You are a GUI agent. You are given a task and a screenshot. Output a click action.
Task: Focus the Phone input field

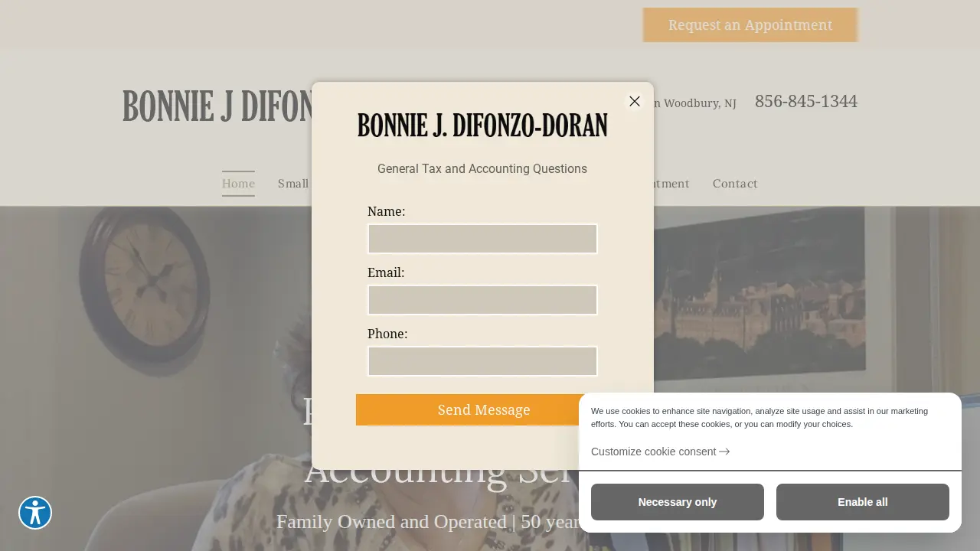tap(482, 361)
